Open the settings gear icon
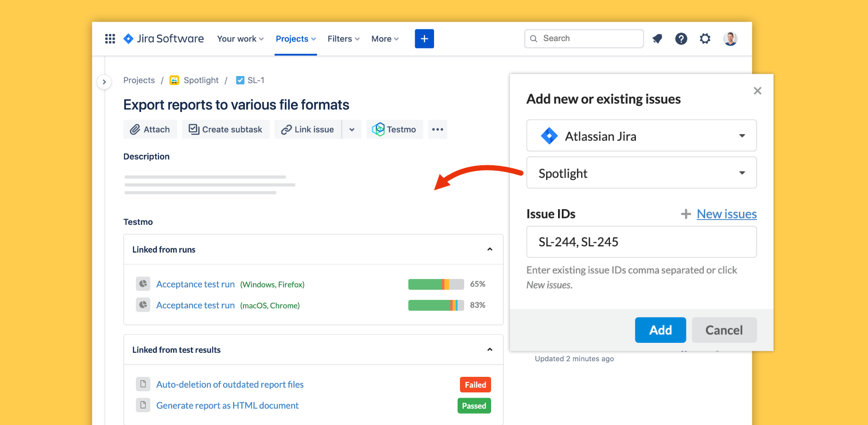 [705, 39]
